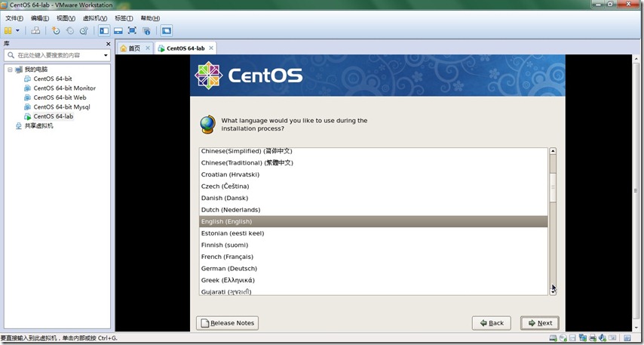The width and height of the screenshot is (644, 345).
Task: Click the console view toolbar icon
Action: (167, 30)
